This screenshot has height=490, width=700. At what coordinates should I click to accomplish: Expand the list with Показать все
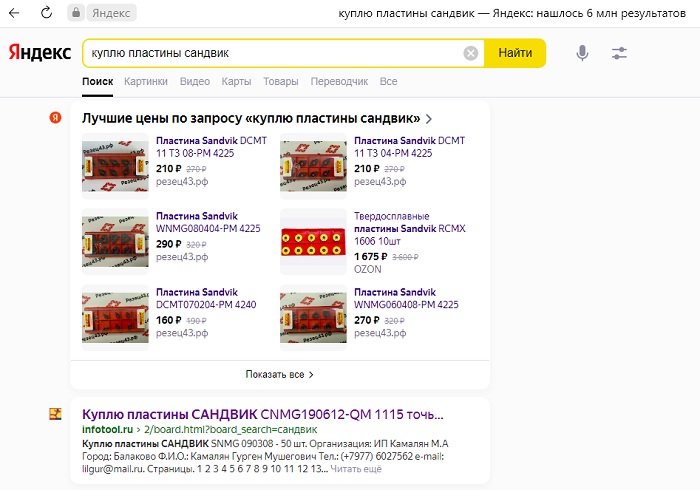(x=279, y=374)
